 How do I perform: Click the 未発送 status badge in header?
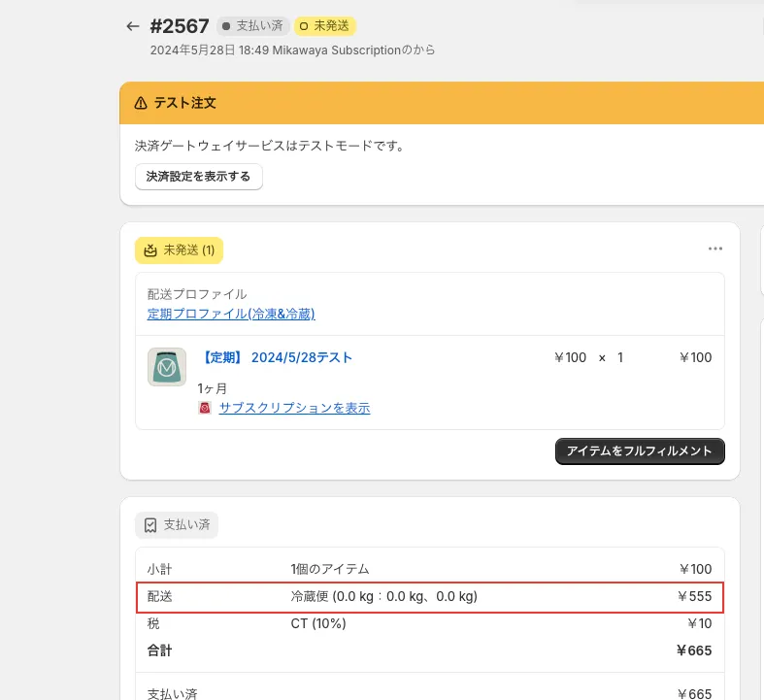[324, 26]
